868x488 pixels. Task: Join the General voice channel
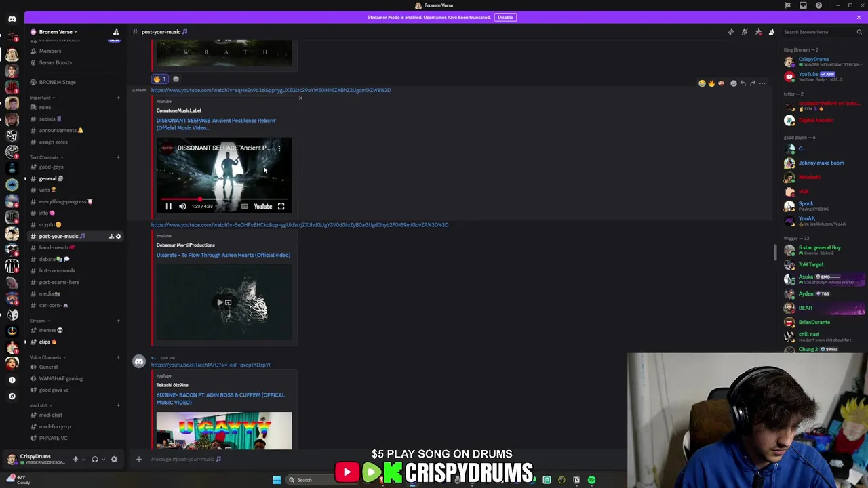tap(75, 367)
